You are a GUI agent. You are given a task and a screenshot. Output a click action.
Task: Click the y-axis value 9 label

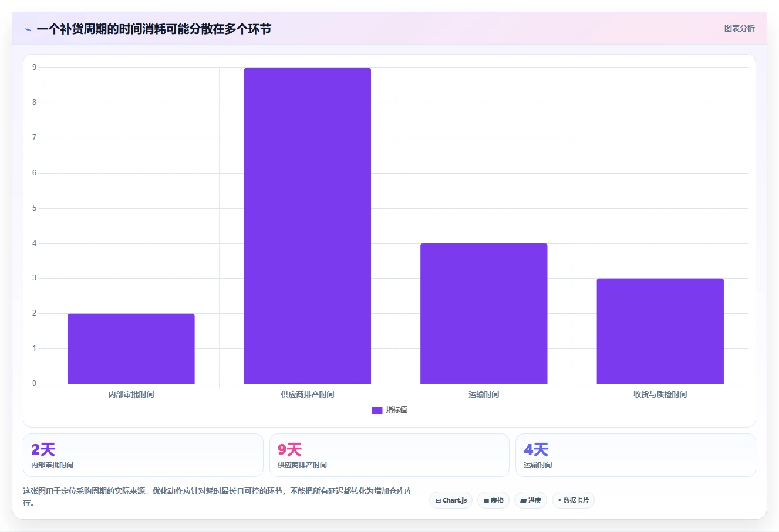click(34, 67)
